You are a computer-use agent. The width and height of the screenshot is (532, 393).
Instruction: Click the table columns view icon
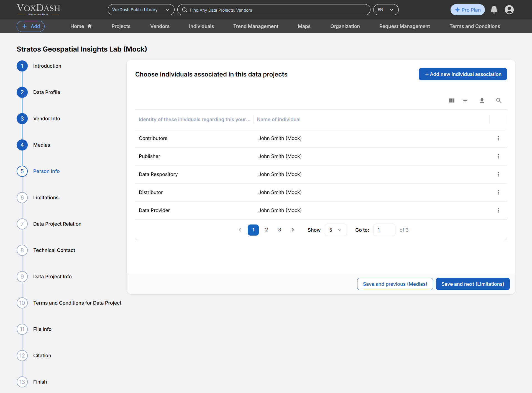(x=452, y=100)
